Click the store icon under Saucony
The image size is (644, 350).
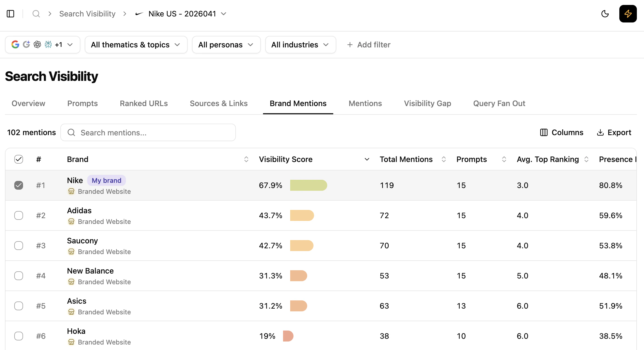71,252
